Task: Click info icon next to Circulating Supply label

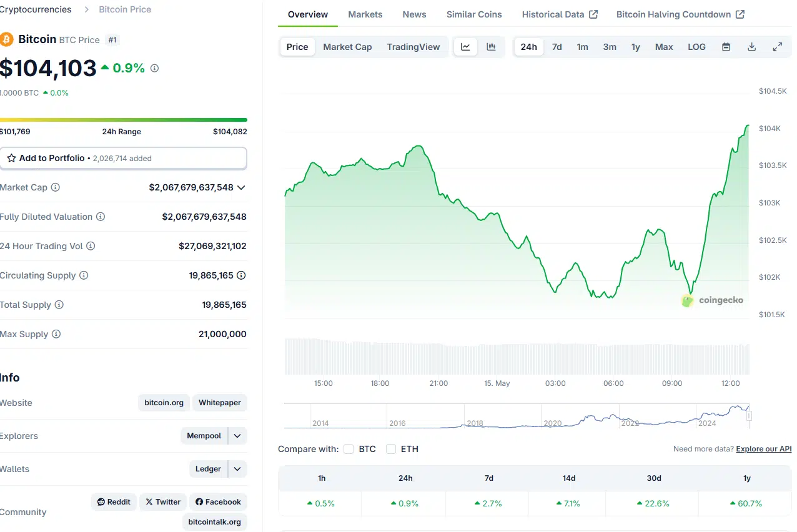Action: tap(84, 275)
